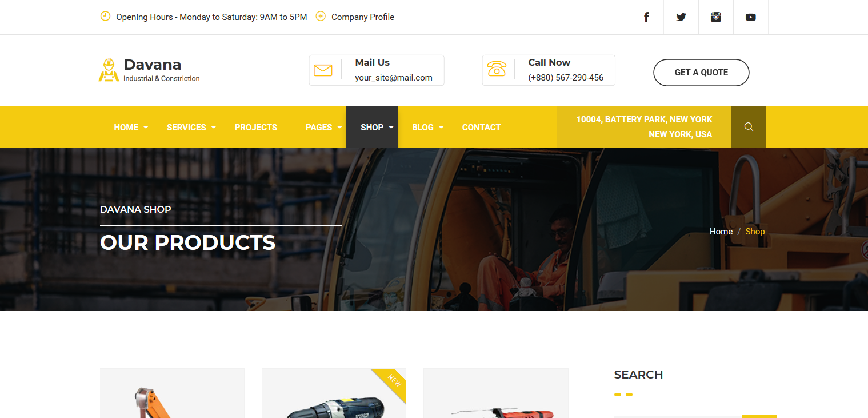Click the search magnifier icon in navbar
868x418 pixels.
pyautogui.click(x=749, y=127)
